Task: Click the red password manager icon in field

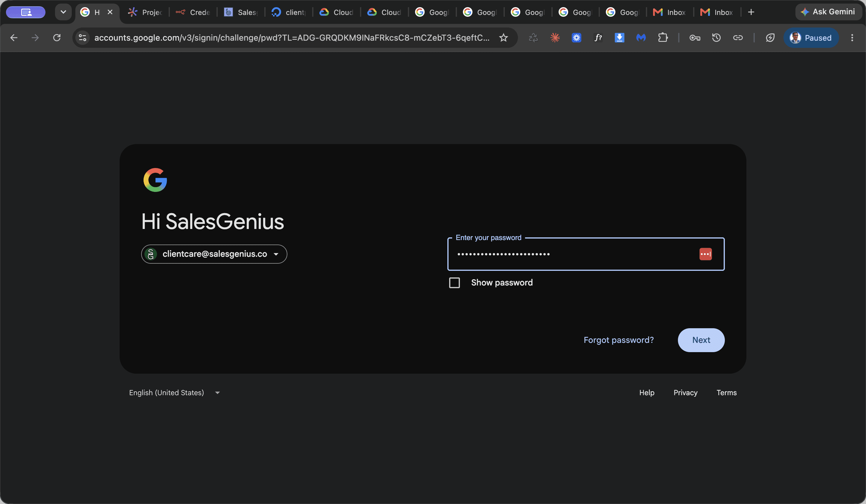Action: [x=705, y=254]
